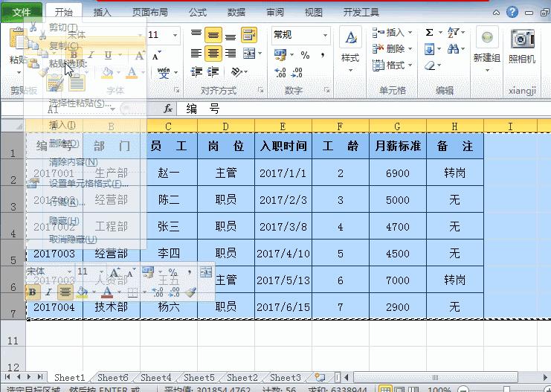Screen dimensions: 551x392
Task: Toggle Center alignment in ribbon
Action: (213, 53)
